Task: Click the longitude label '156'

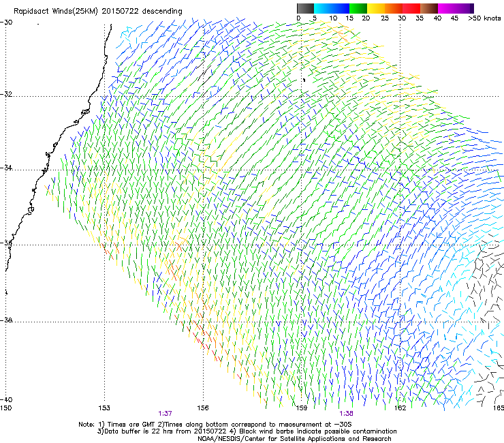Action: pyautogui.click(x=203, y=408)
